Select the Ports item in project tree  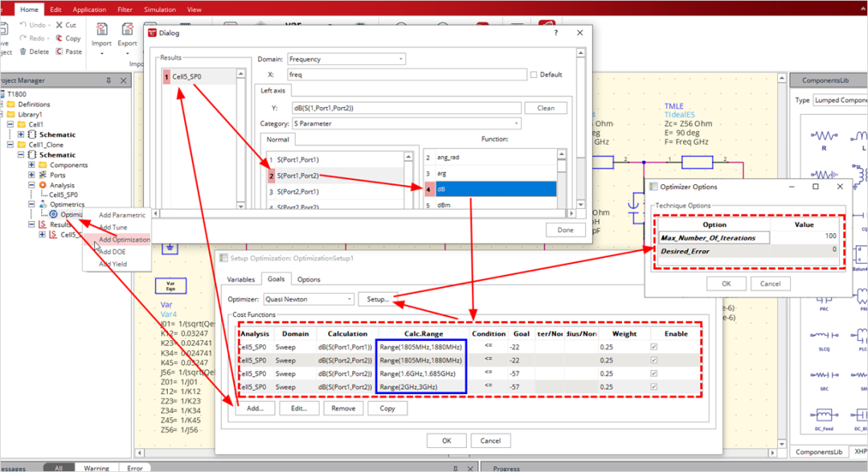pos(57,174)
